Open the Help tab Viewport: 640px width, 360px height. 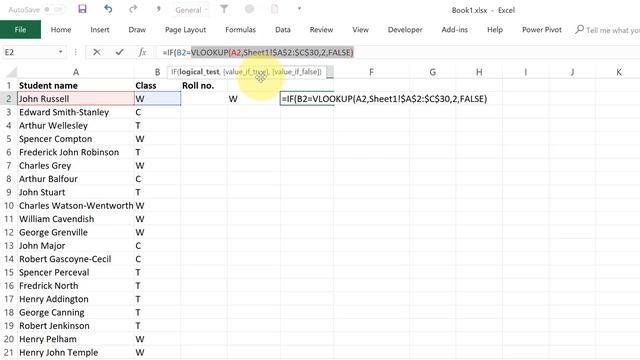(495, 29)
